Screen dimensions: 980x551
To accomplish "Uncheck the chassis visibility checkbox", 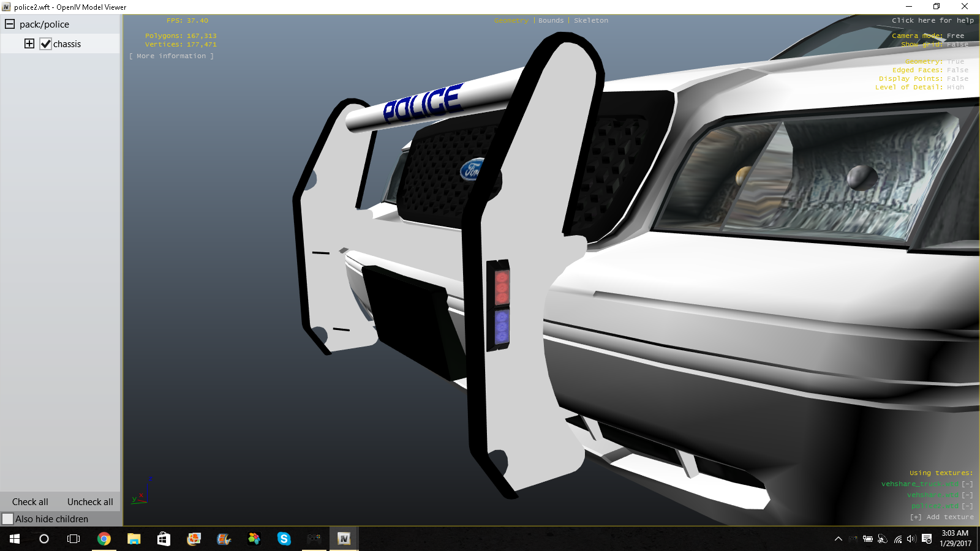I will coord(46,44).
